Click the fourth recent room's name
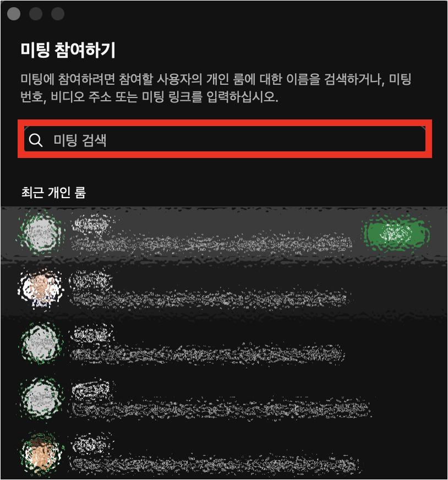The image size is (448, 480). click(x=91, y=389)
